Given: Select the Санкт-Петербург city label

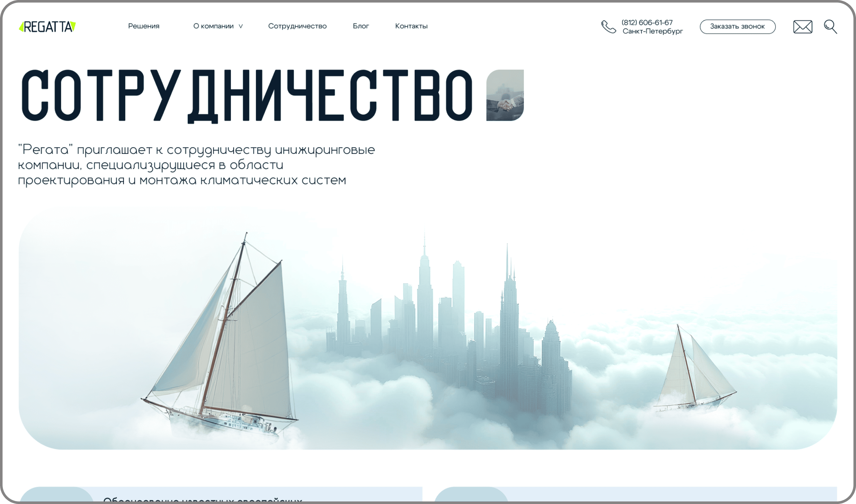Looking at the screenshot, I should pyautogui.click(x=652, y=31).
